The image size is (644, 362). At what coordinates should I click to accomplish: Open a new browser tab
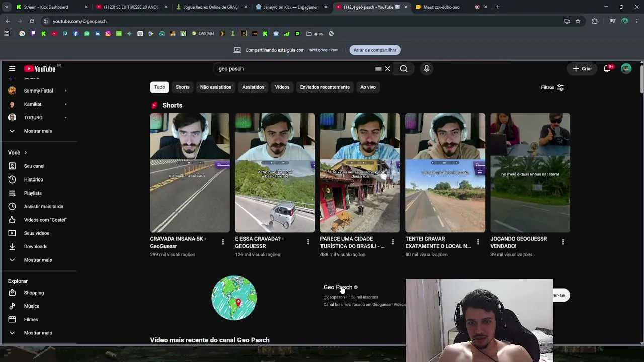(498, 7)
